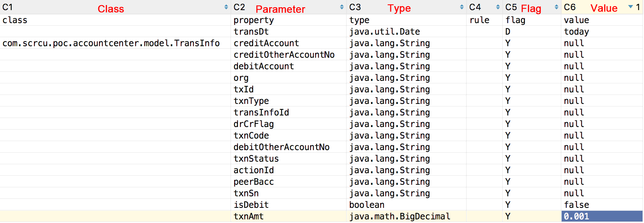Viewport: 644px width, 223px height.
Task: Sort by column C4 using its arrows
Action: pos(498,7)
